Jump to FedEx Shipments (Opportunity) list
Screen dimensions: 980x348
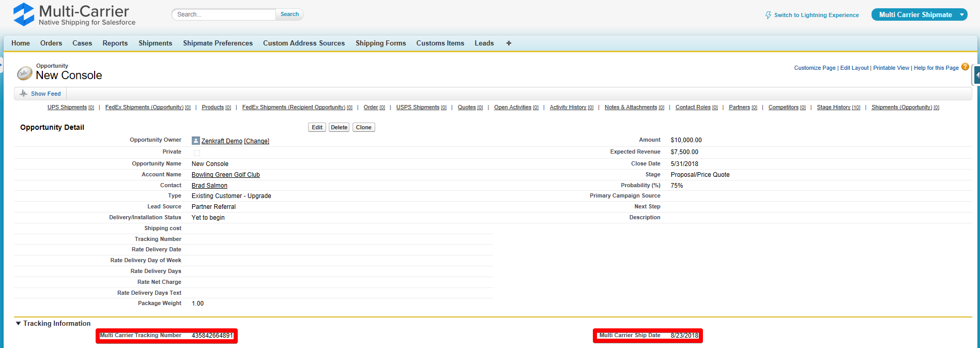pos(148,108)
